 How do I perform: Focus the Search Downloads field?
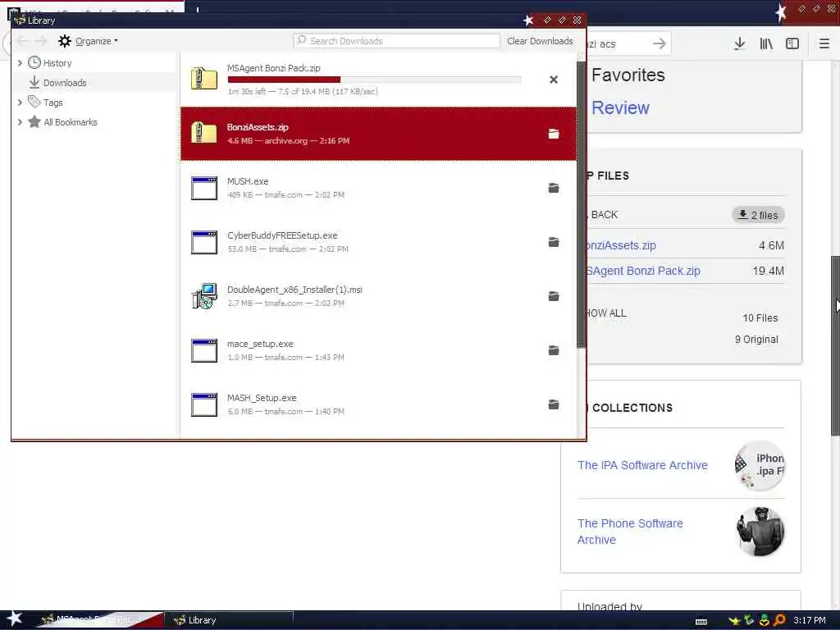click(x=396, y=41)
